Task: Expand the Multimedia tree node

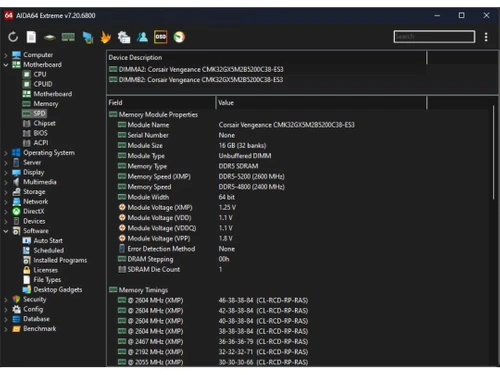Action: [6, 182]
